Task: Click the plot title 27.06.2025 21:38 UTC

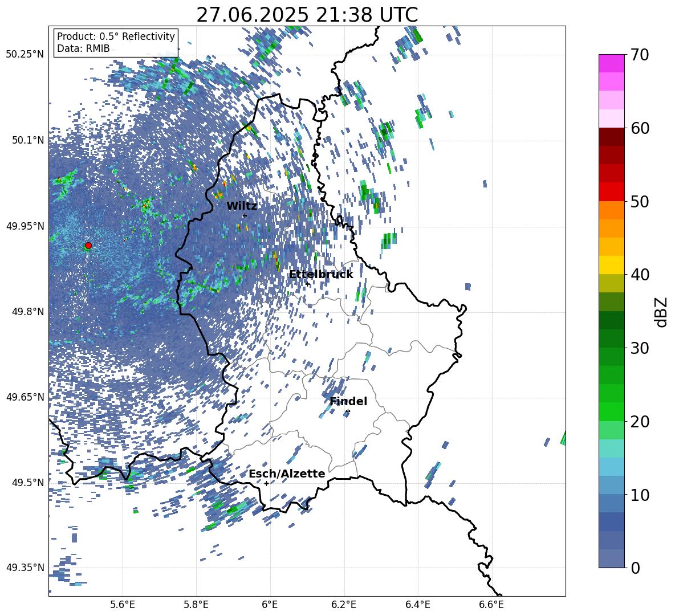Action: click(307, 15)
